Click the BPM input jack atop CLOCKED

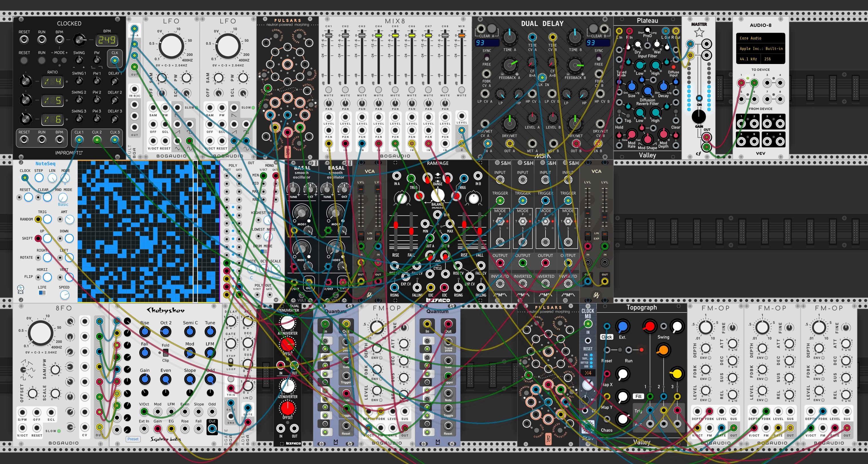tap(59, 40)
